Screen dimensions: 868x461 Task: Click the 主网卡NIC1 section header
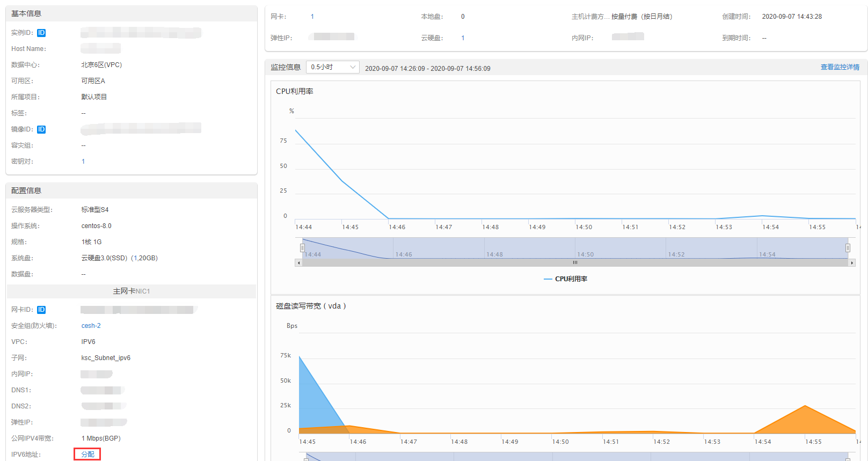coord(132,291)
